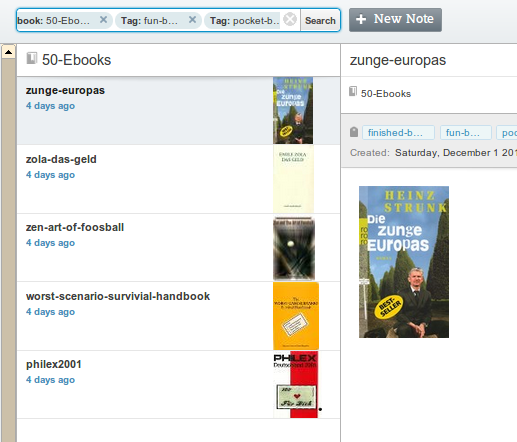The height and width of the screenshot is (442, 517).
Task: Open worst-scenario-survivial-handbook note
Action: pos(178,316)
